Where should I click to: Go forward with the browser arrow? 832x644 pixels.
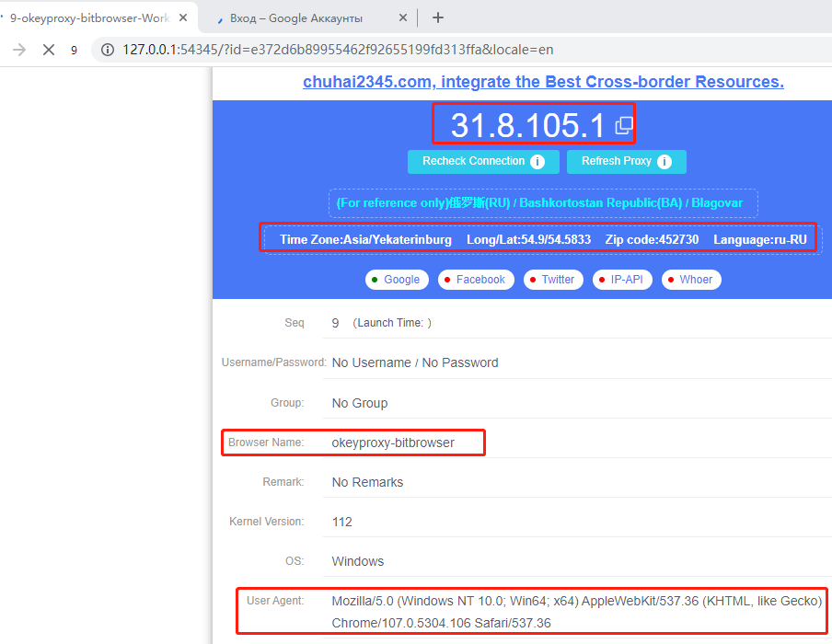[18, 50]
